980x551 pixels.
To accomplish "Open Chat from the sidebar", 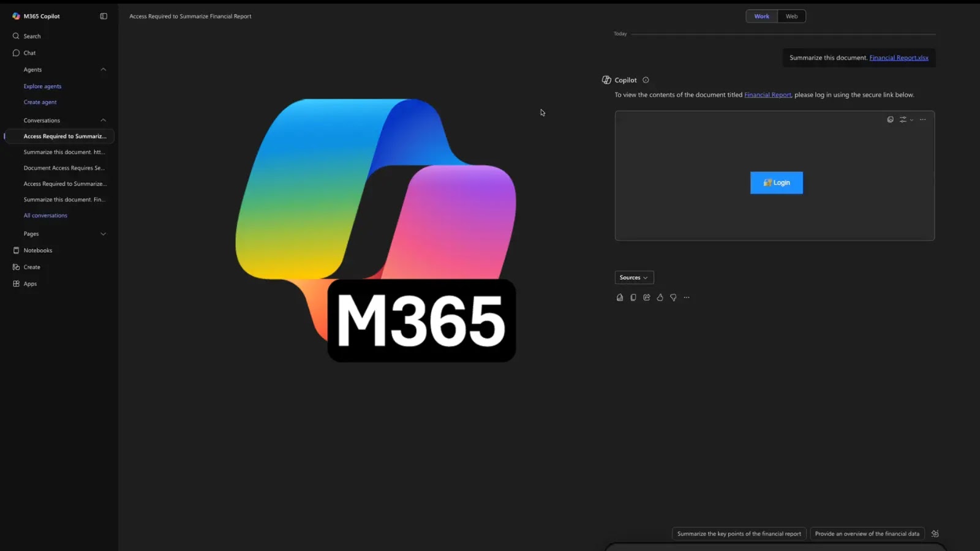I will [29, 53].
